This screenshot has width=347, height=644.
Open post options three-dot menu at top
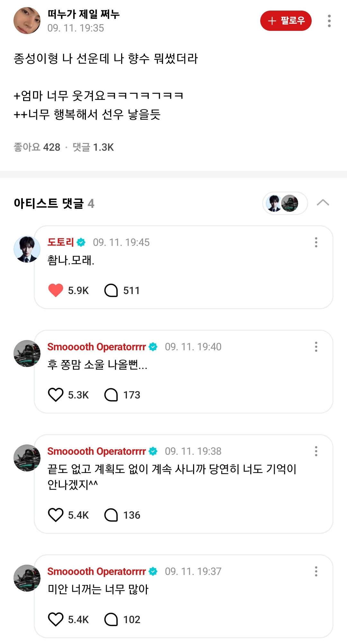tap(329, 21)
